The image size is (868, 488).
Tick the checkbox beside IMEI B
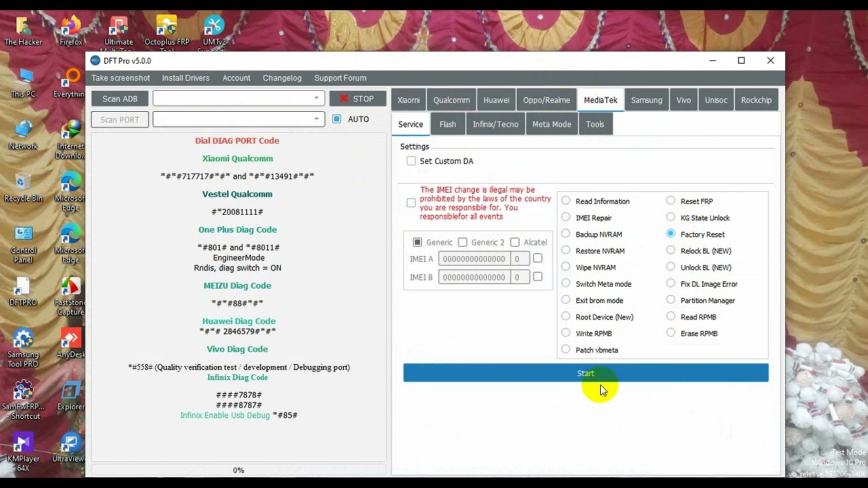[538, 277]
